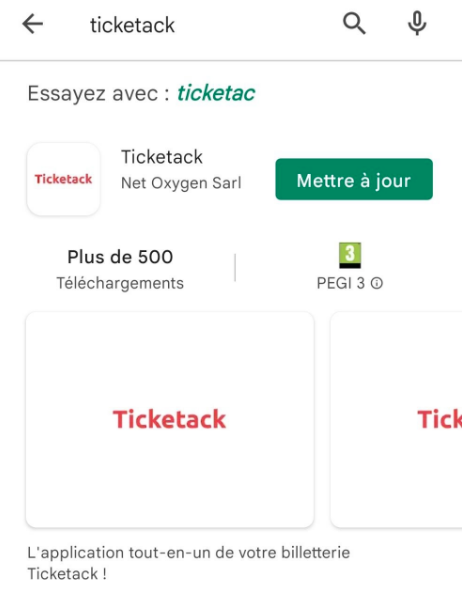The height and width of the screenshot is (601, 462).
Task: Tap the red Ticketack logo in first screenshot
Action: click(169, 419)
